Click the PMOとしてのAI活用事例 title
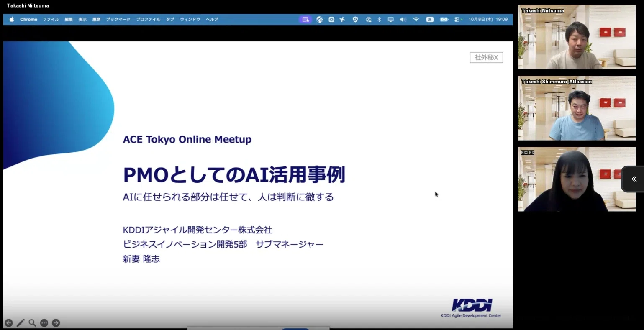 234,175
